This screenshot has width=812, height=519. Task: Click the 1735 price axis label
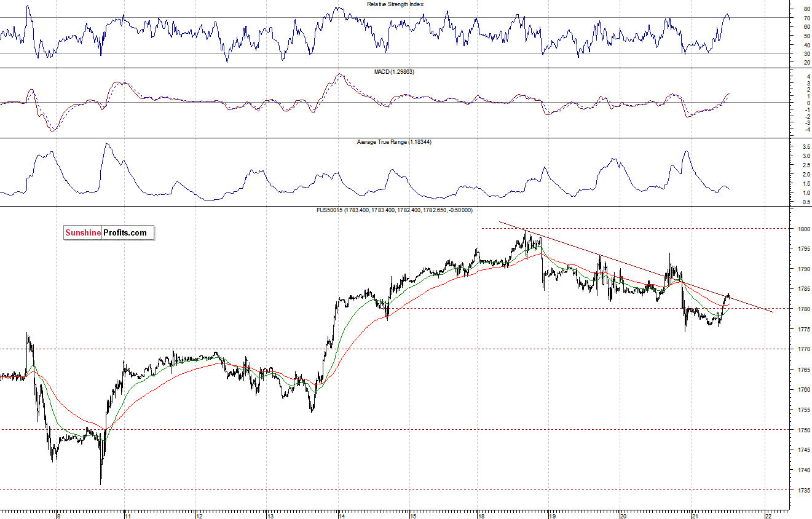803,490
